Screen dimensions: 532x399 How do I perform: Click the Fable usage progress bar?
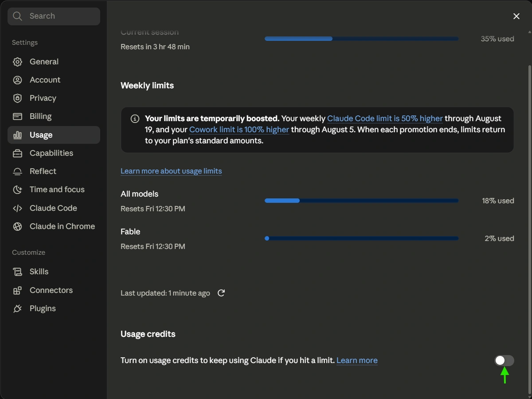click(361, 238)
